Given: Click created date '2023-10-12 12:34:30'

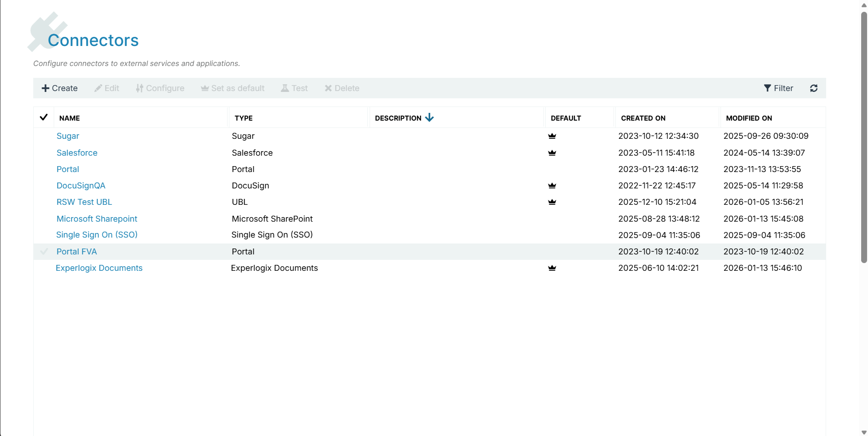Looking at the screenshot, I should tap(658, 136).
